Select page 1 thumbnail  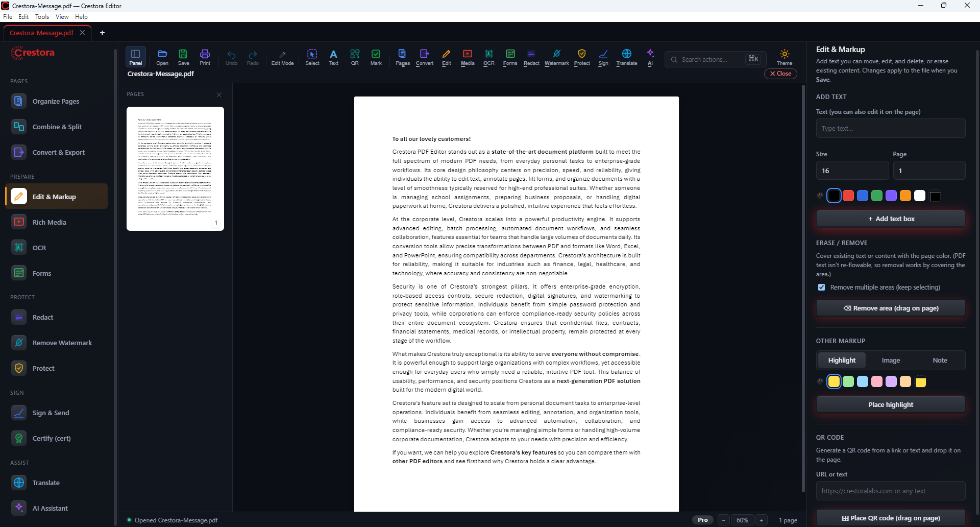(175, 169)
